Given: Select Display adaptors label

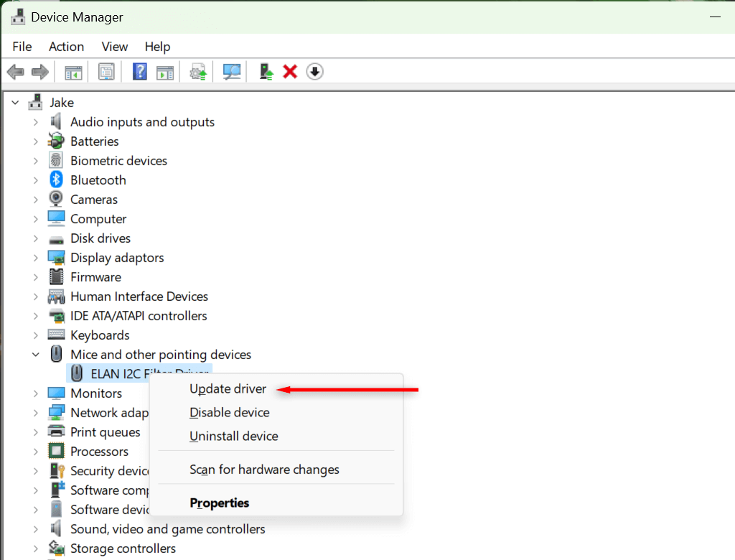Looking at the screenshot, I should tap(117, 258).
